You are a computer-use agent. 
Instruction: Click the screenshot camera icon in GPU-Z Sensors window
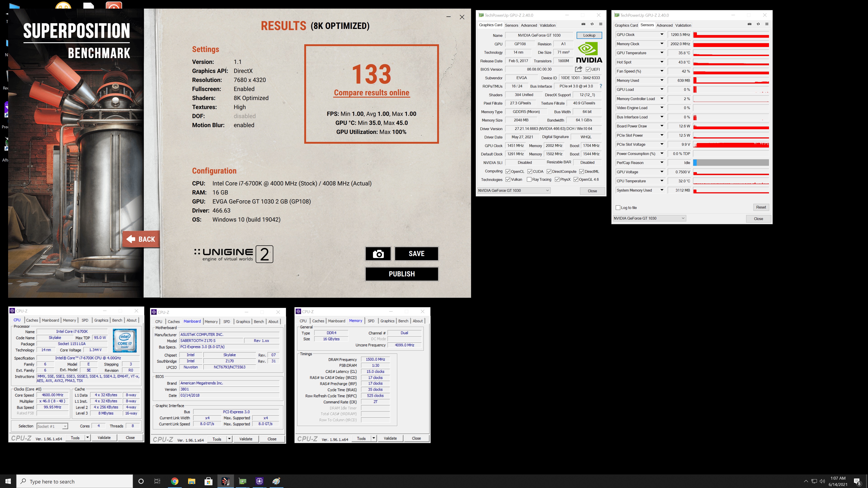click(749, 24)
